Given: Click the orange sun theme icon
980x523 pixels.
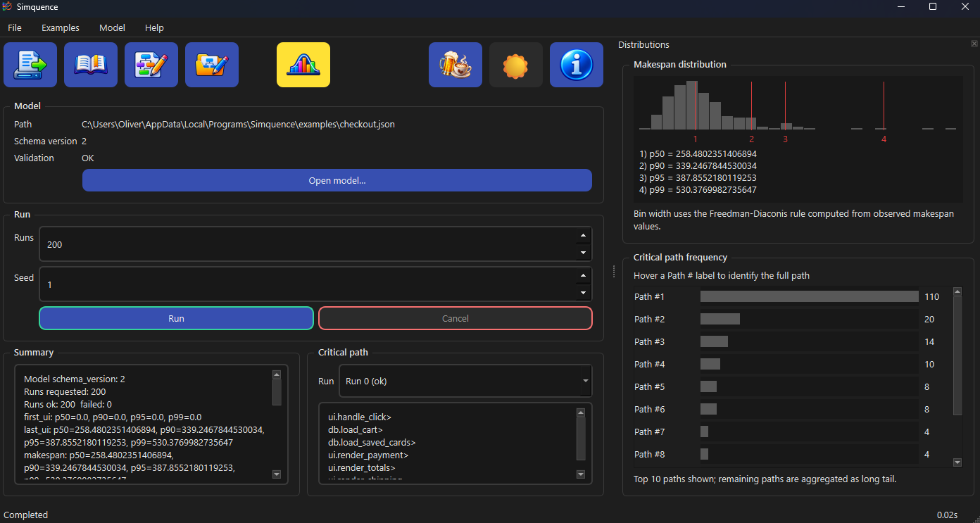Looking at the screenshot, I should (516, 65).
